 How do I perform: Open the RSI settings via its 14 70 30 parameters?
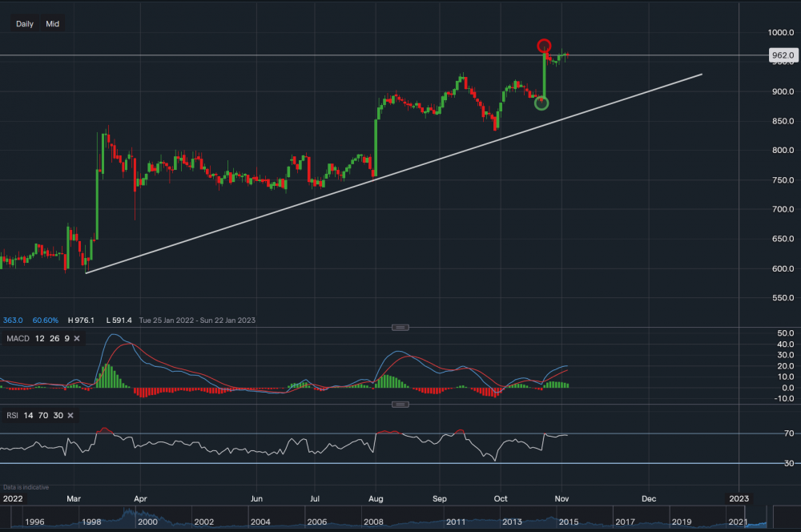click(42, 416)
